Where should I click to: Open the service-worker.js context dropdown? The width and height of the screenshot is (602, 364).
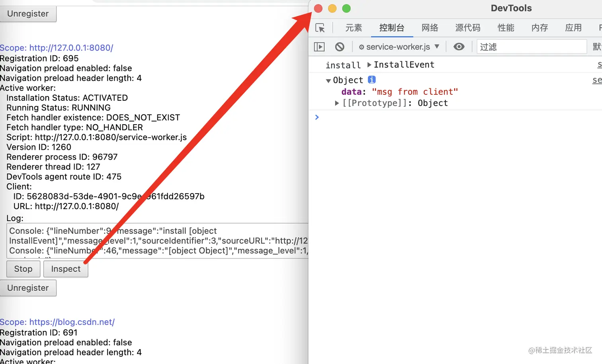pos(399,47)
